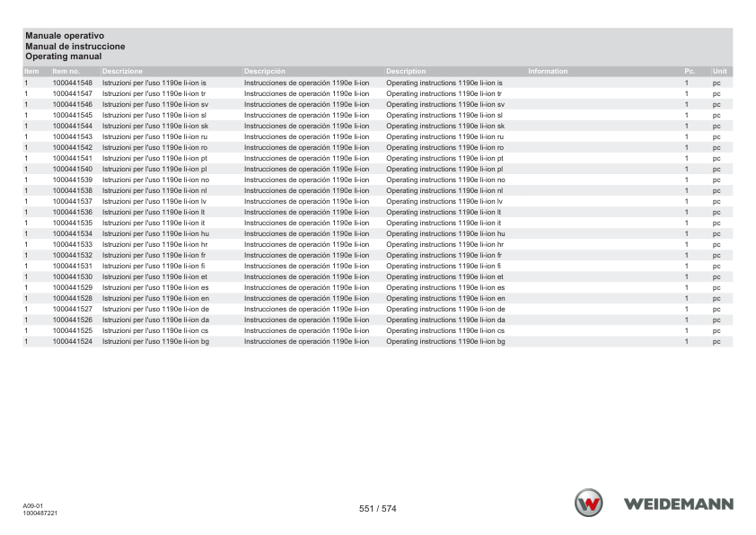The image size is (756, 535).
Task: Click 'Operating instructions 1190e li-ion sl'
Action: pyautogui.click(x=444, y=115)
